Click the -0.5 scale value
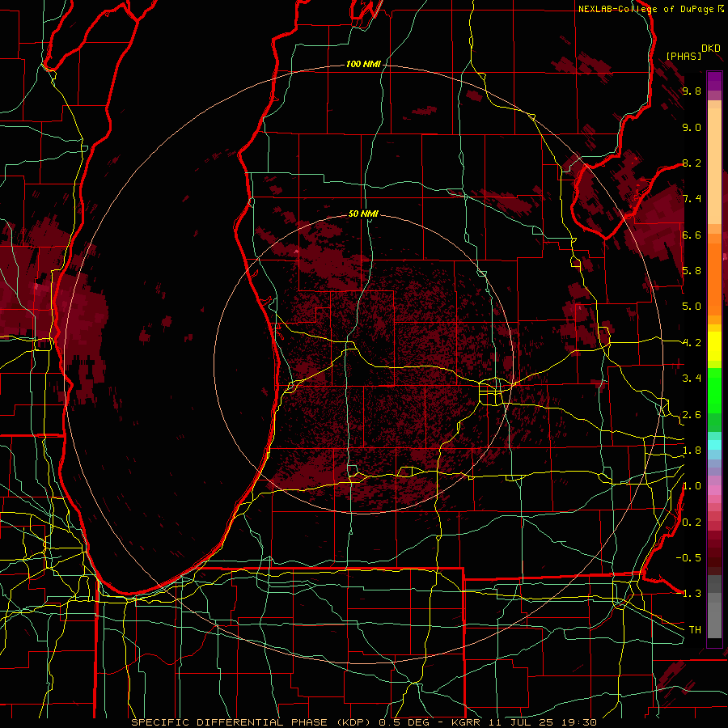Image resolution: width=728 pixels, height=728 pixels. tap(688, 557)
